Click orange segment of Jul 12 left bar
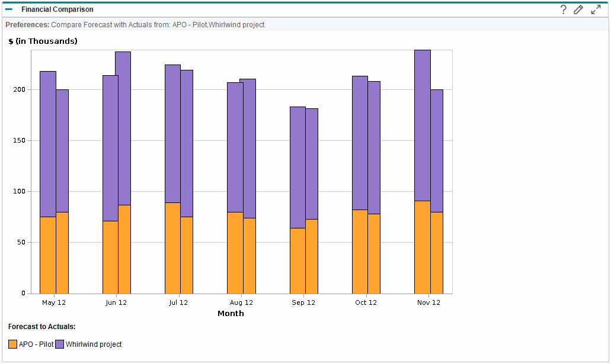Viewport: 611px width, 364px height. coord(172,248)
